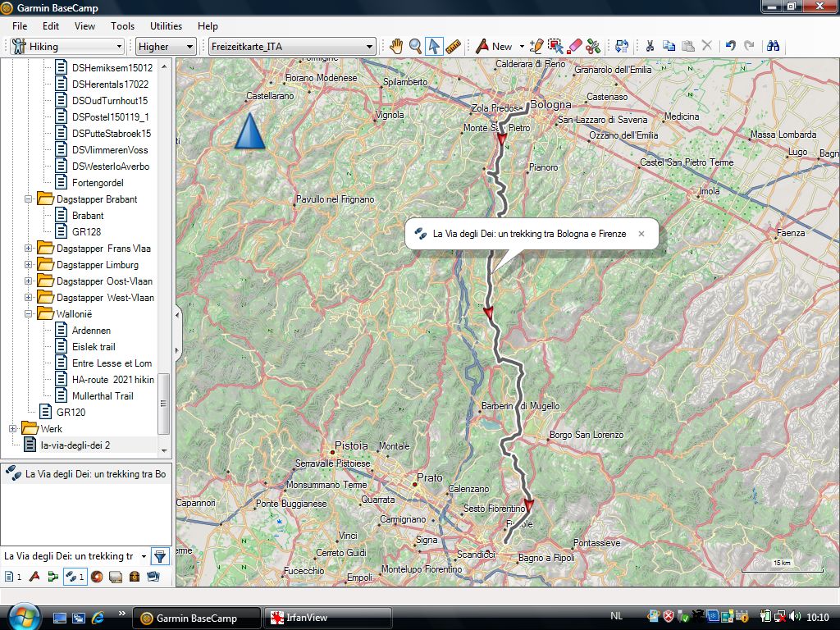Open Find with the binoculars icon

(773, 47)
